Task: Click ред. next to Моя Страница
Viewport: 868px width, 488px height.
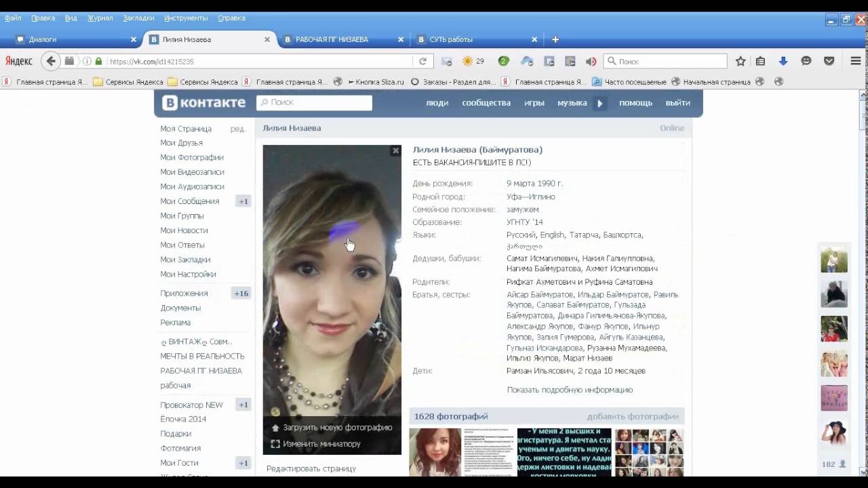Action: pos(238,129)
